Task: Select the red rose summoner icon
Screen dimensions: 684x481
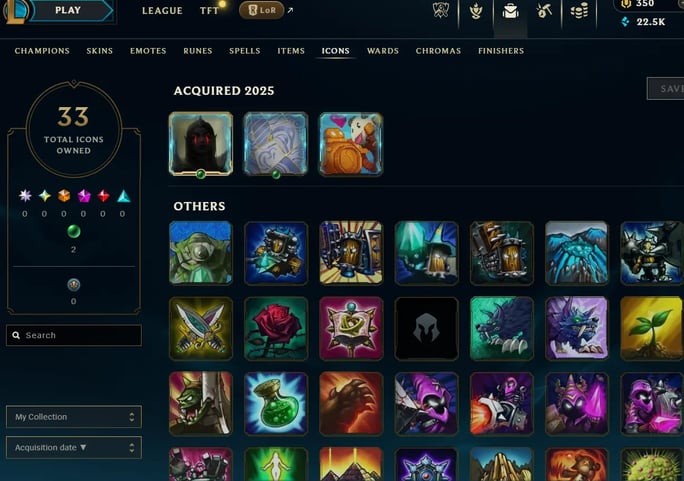Action: coord(276,328)
